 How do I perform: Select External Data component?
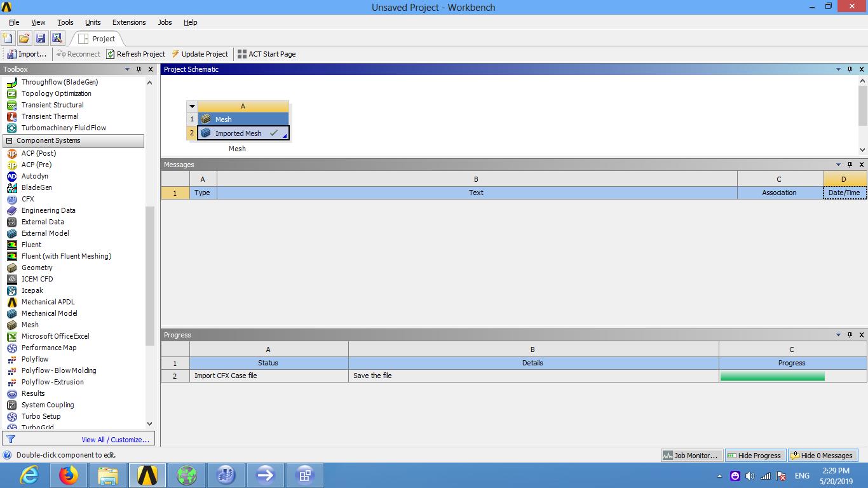pos(43,222)
